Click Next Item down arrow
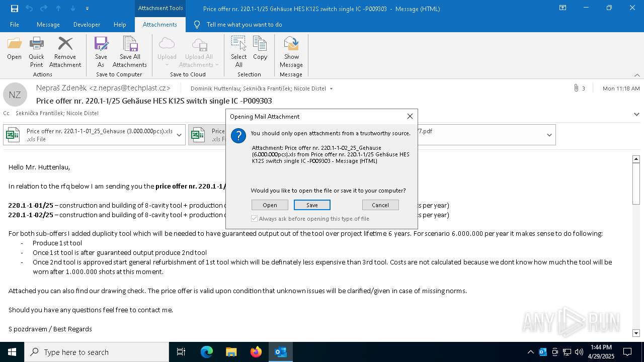644x362 pixels. point(73,9)
